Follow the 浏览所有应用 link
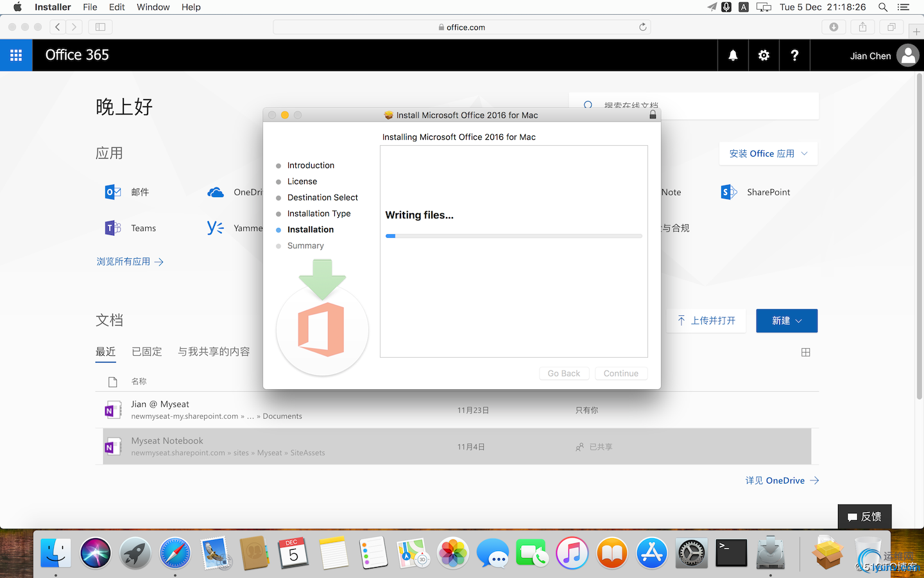This screenshot has width=924, height=578. (x=130, y=262)
